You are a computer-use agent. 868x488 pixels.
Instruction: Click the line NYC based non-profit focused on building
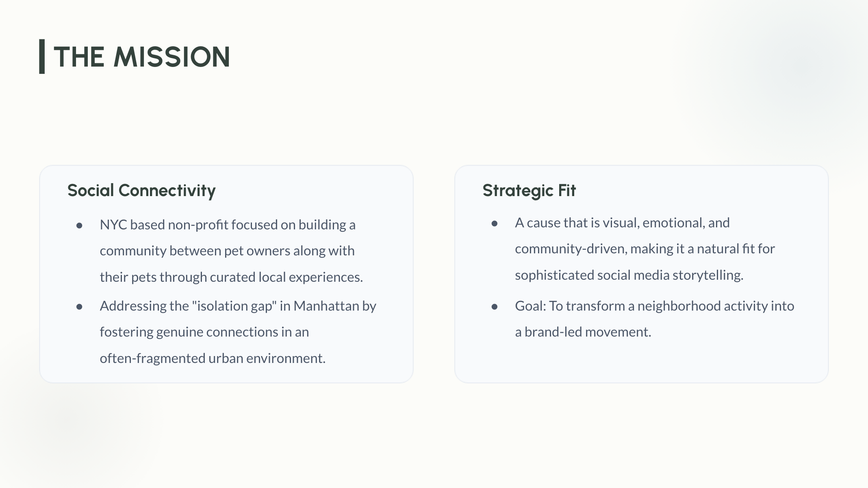228,225
